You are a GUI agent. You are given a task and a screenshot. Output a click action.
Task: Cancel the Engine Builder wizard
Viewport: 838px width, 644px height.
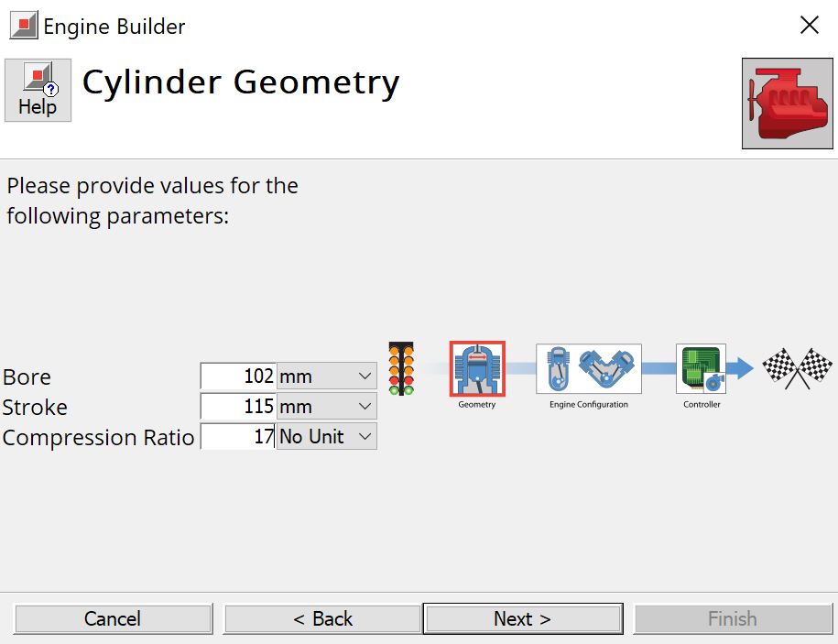click(113, 618)
